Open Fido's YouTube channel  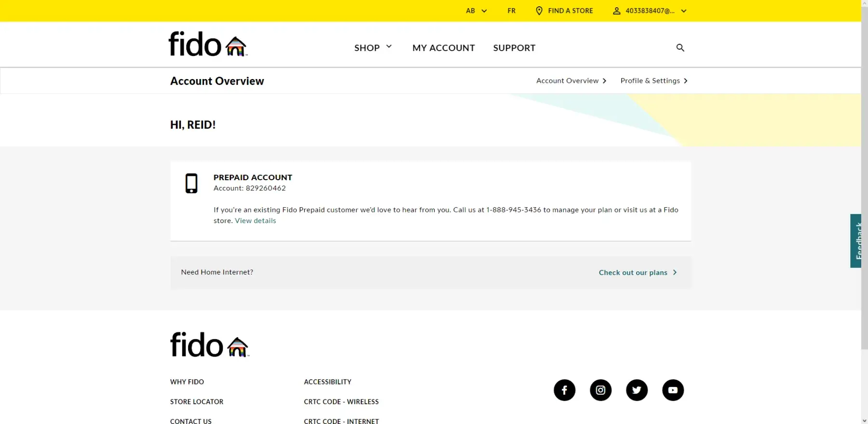tap(673, 390)
